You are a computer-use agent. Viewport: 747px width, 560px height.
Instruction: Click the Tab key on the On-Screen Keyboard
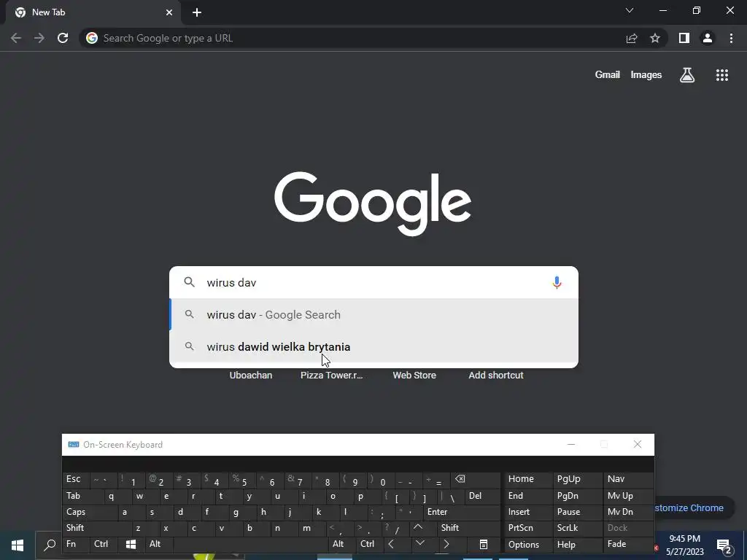click(83, 496)
